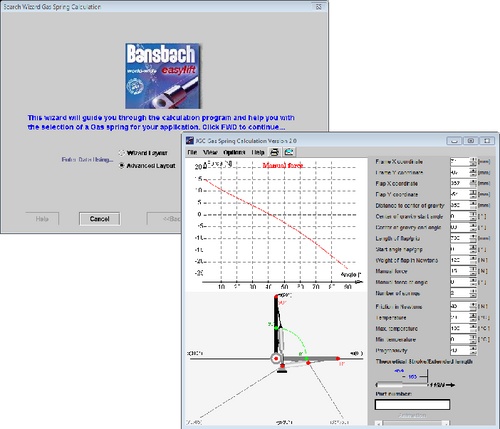The width and height of the screenshot is (500, 429).
Task: Click the Temperature value field
Action: pyautogui.click(x=460, y=317)
